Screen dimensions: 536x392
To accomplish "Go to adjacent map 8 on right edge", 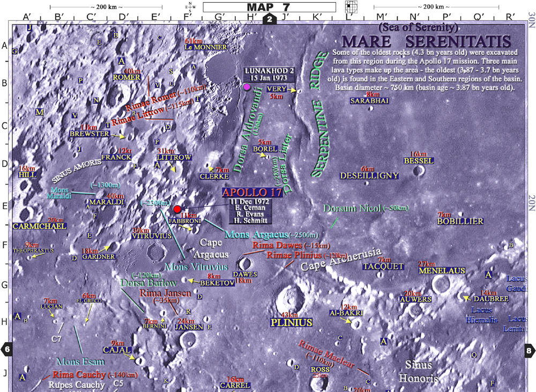I will (x=528, y=349).
